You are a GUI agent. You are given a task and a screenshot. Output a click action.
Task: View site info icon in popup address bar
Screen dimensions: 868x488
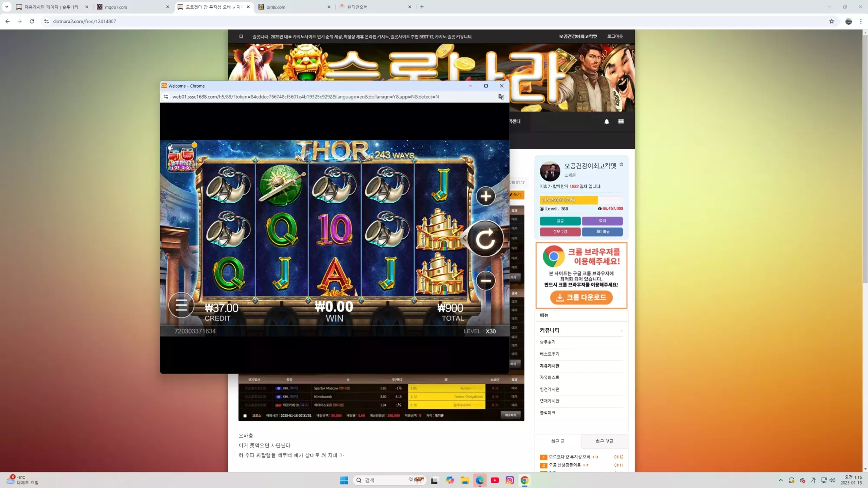click(166, 97)
